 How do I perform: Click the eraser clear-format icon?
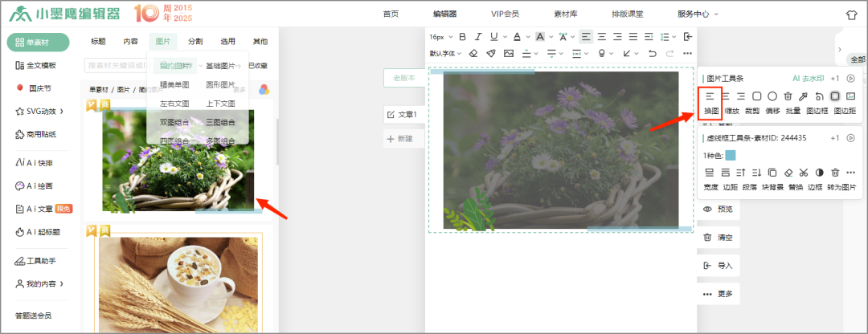[473, 54]
